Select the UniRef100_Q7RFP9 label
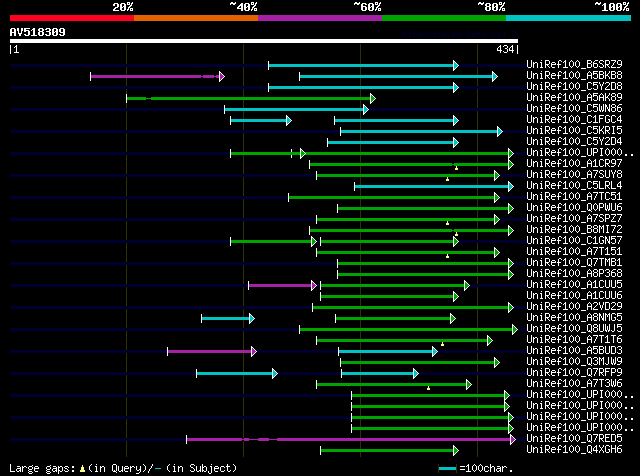640x476 pixels. click(x=574, y=373)
